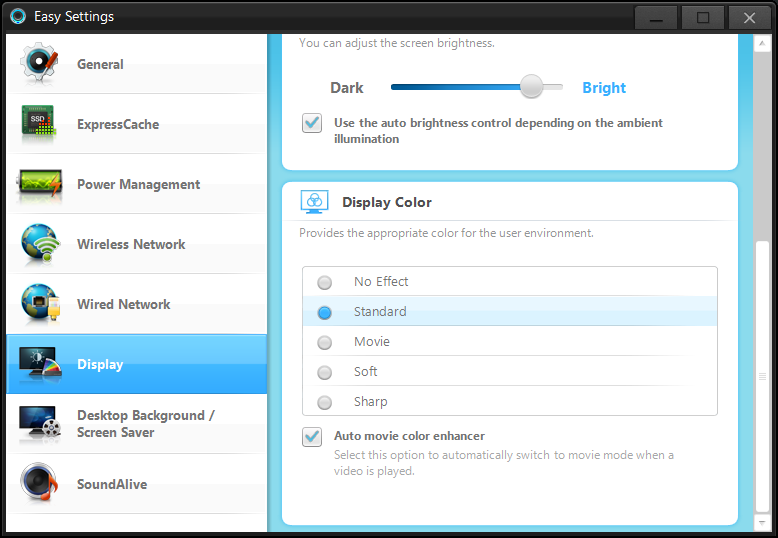Click the Power Management battery icon

[x=40, y=184]
